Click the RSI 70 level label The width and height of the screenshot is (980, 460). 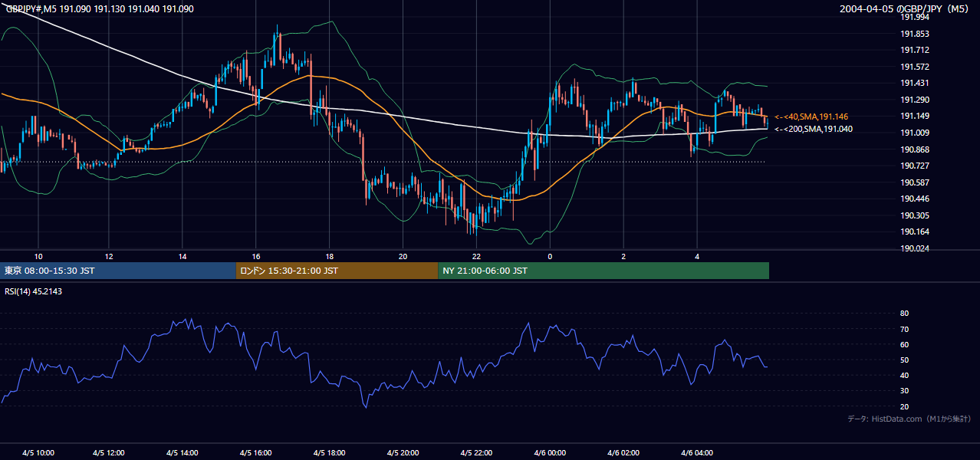[x=905, y=329]
